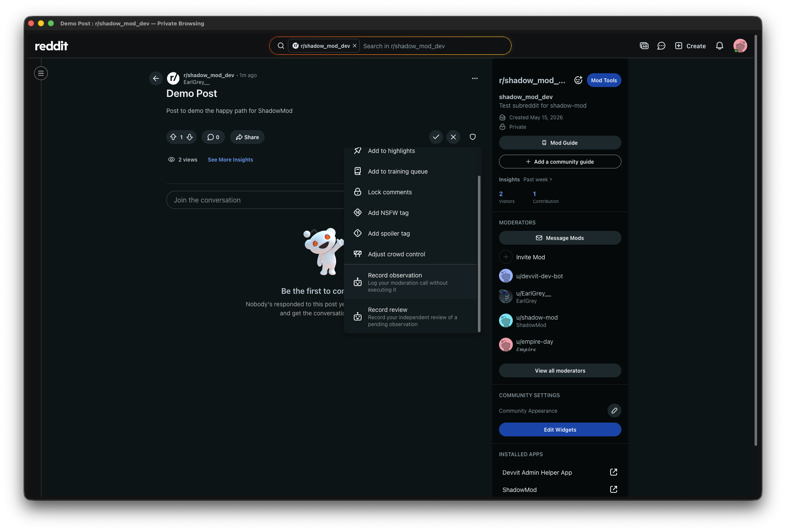Screen dimensions: 786x532
Task: Click post author EarlGrey__ name
Action: pyautogui.click(x=196, y=82)
